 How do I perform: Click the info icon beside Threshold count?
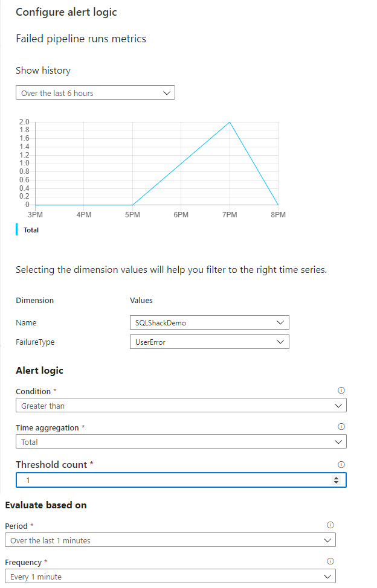pyautogui.click(x=341, y=464)
